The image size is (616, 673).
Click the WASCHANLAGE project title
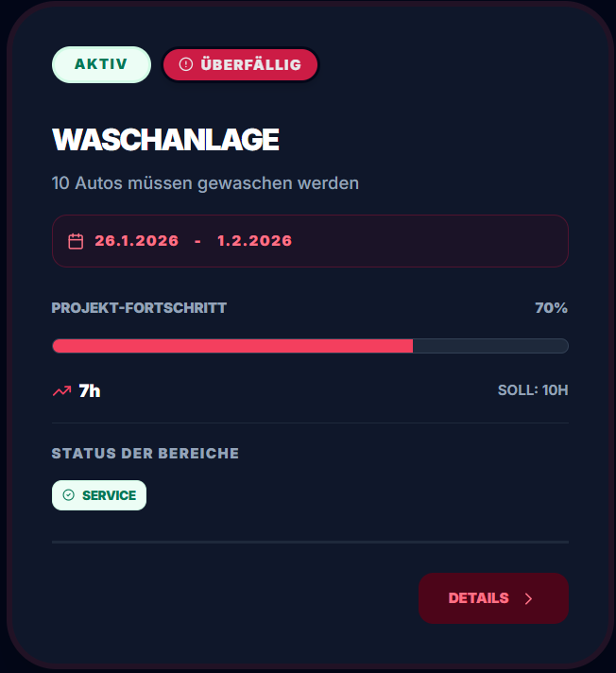click(x=165, y=140)
